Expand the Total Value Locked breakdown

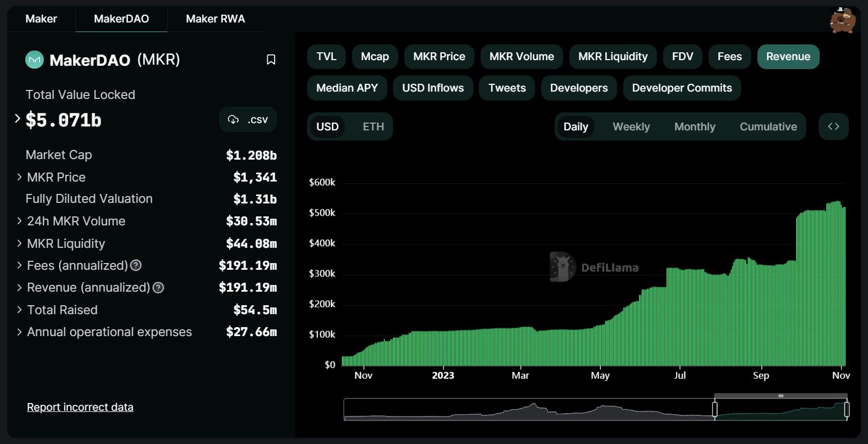tap(17, 119)
